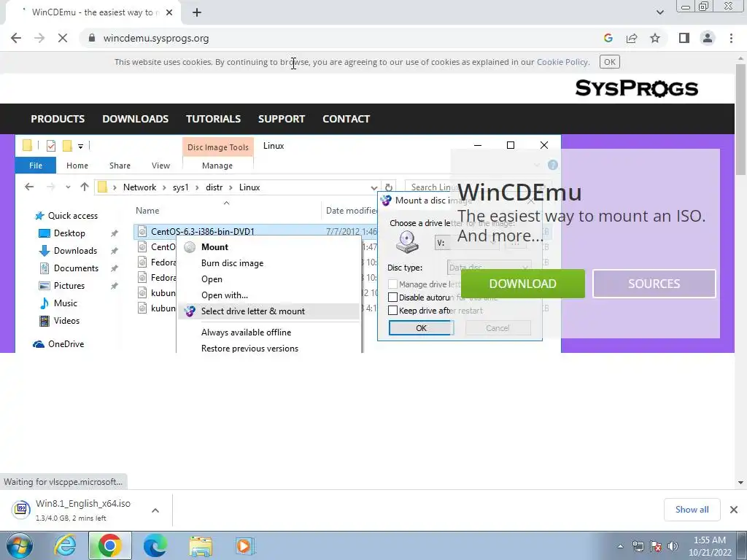This screenshot has width=747, height=560.
Task: Open the PRODUCTS menu
Action: tap(58, 119)
